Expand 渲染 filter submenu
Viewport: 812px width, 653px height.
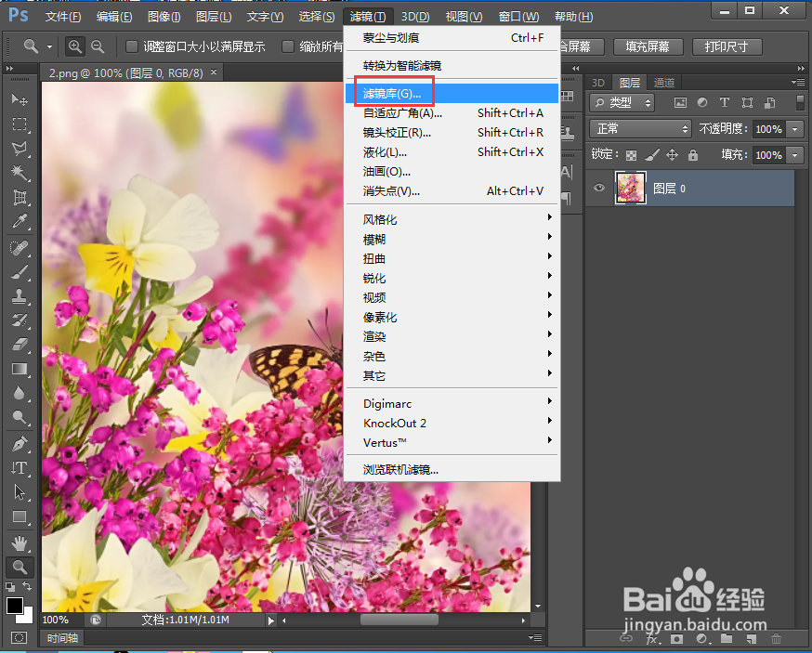[x=452, y=336]
